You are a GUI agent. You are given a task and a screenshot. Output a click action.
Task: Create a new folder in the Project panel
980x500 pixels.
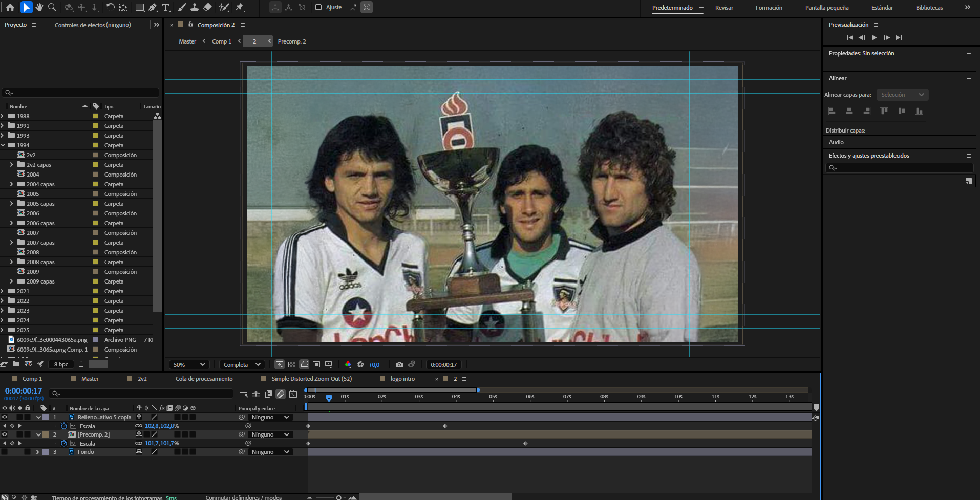click(x=16, y=364)
